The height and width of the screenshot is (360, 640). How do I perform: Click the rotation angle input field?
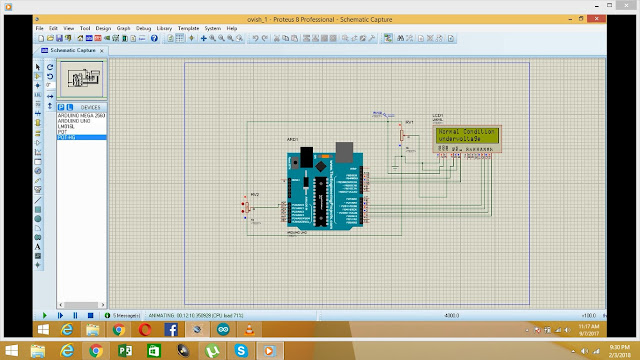[x=50, y=85]
